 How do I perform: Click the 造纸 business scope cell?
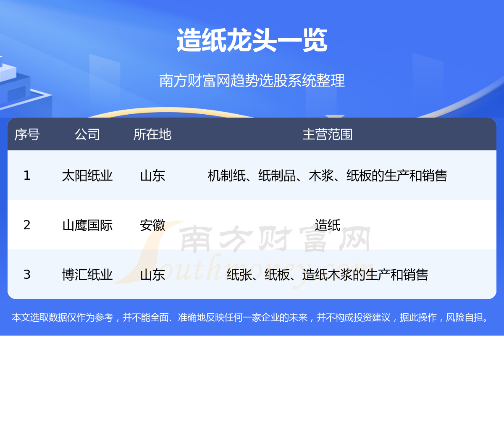pos(328,225)
